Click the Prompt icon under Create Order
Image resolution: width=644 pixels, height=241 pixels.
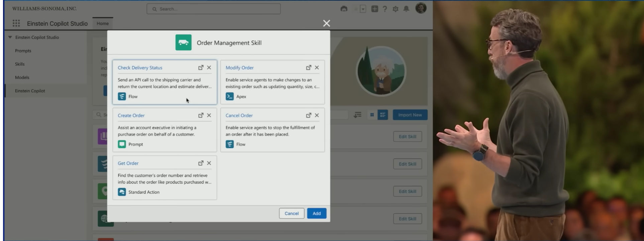pos(122,144)
